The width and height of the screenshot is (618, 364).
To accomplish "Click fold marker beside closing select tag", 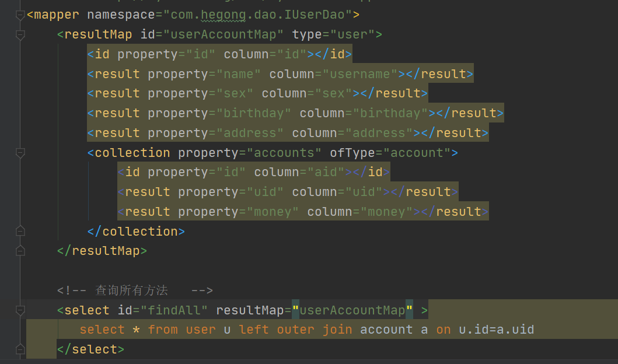I will click(20, 349).
